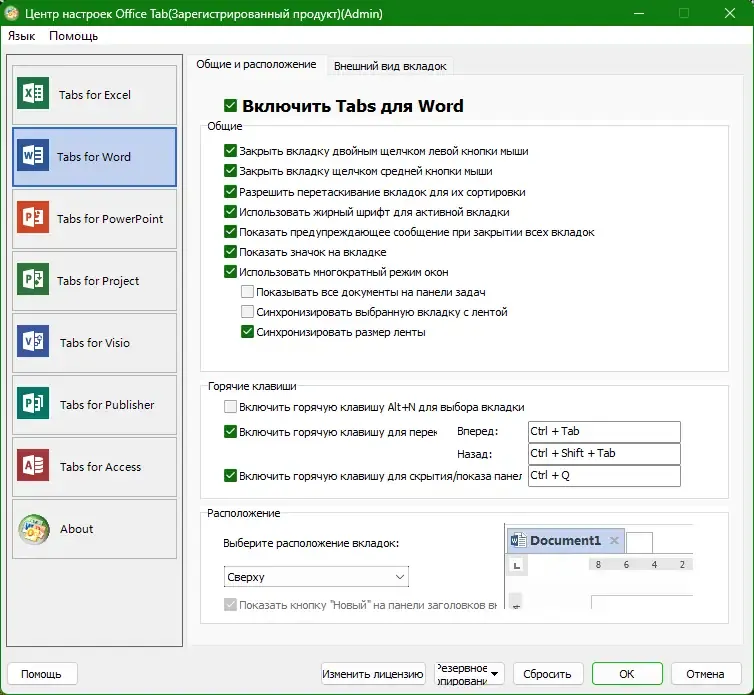The image size is (754, 695).
Task: Click the Сбросить button
Action: point(548,674)
